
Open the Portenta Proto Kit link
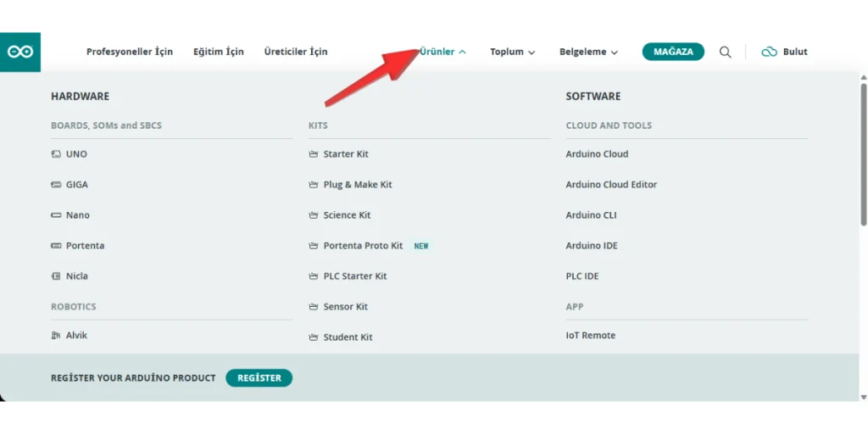[363, 246]
